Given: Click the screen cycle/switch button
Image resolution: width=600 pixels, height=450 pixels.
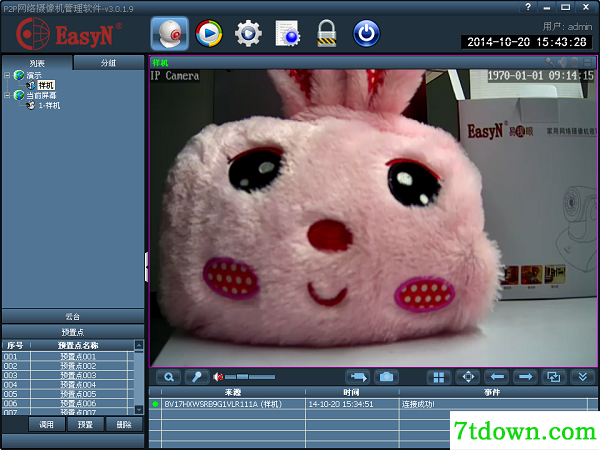Looking at the screenshot, I should pyautogui.click(x=554, y=377).
